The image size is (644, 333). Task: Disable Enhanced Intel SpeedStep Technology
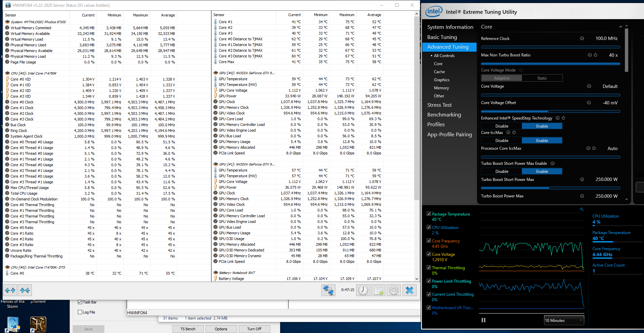click(502, 126)
